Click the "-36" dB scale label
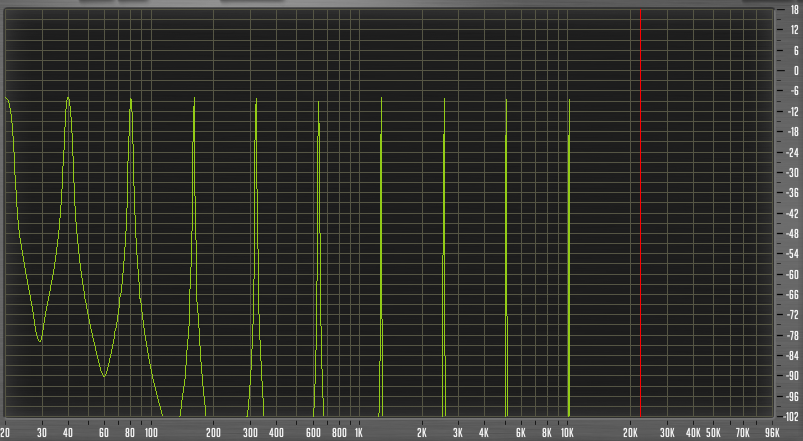 (792, 193)
